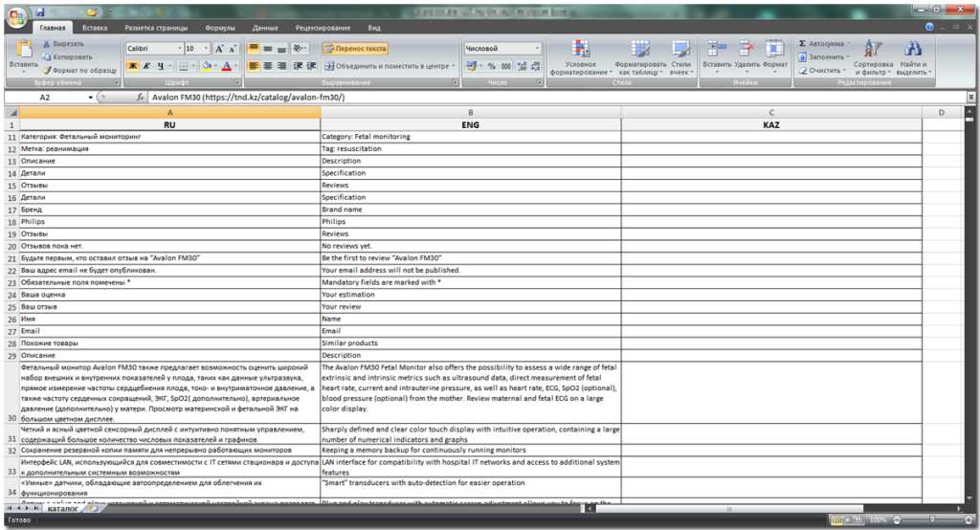Open Найти и выделить menu
Viewport: 980px width, 530px height.
click(x=913, y=57)
